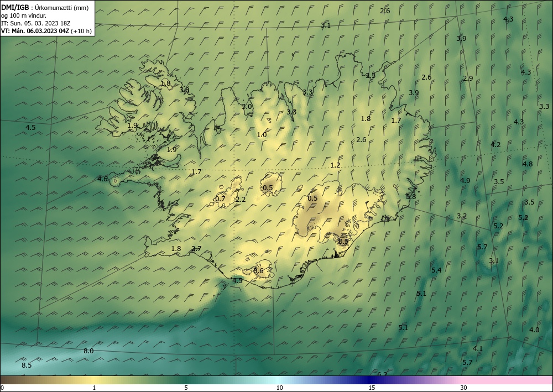Click the initial time 'IT: Sun. 05. 03. 2023 18Z'
Viewport: 553px width, 392px height.
tap(35, 23)
